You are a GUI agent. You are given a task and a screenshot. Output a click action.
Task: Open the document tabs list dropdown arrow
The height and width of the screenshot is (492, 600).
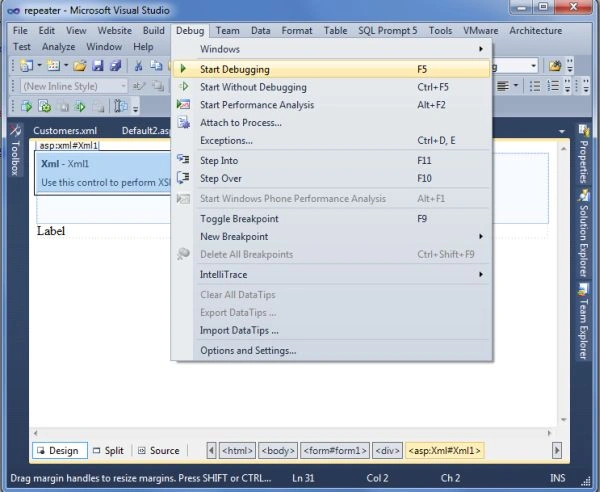pos(561,132)
